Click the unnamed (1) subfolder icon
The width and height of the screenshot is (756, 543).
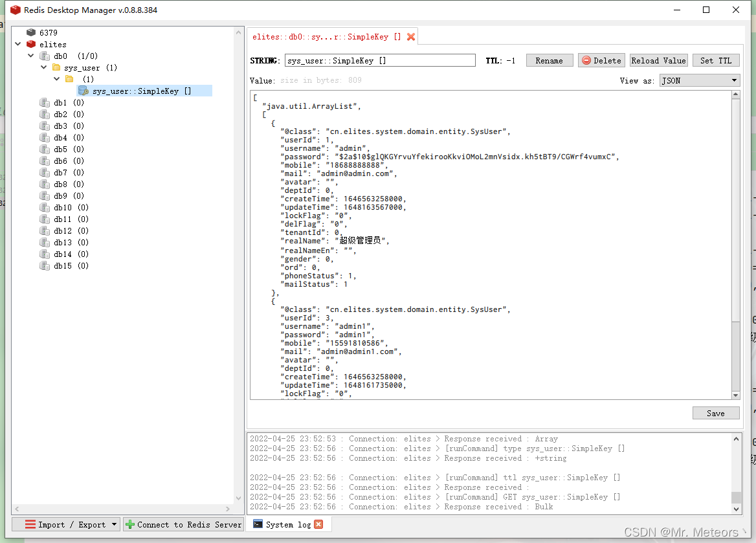(x=69, y=79)
